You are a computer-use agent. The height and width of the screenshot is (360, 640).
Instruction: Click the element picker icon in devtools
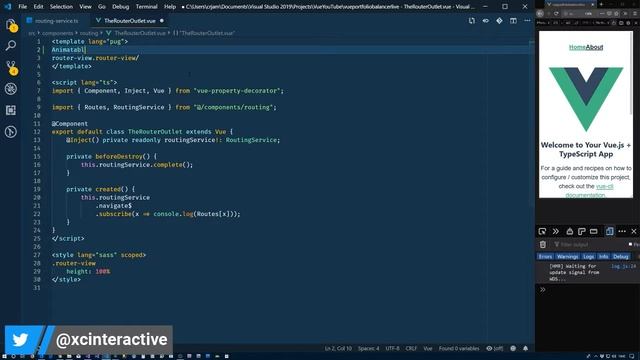542,231
